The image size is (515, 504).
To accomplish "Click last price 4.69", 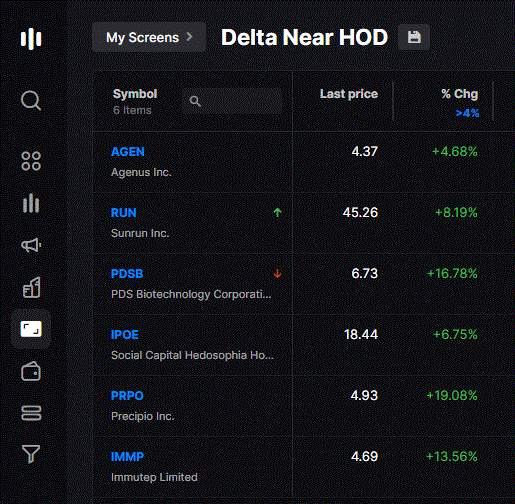I will 364,456.
